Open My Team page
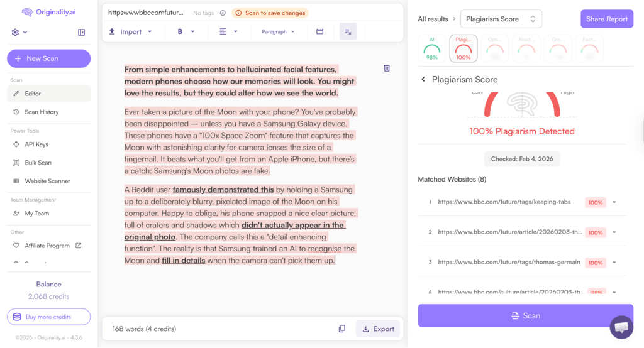Screen dimensions: 644x348 click(49, 213)
